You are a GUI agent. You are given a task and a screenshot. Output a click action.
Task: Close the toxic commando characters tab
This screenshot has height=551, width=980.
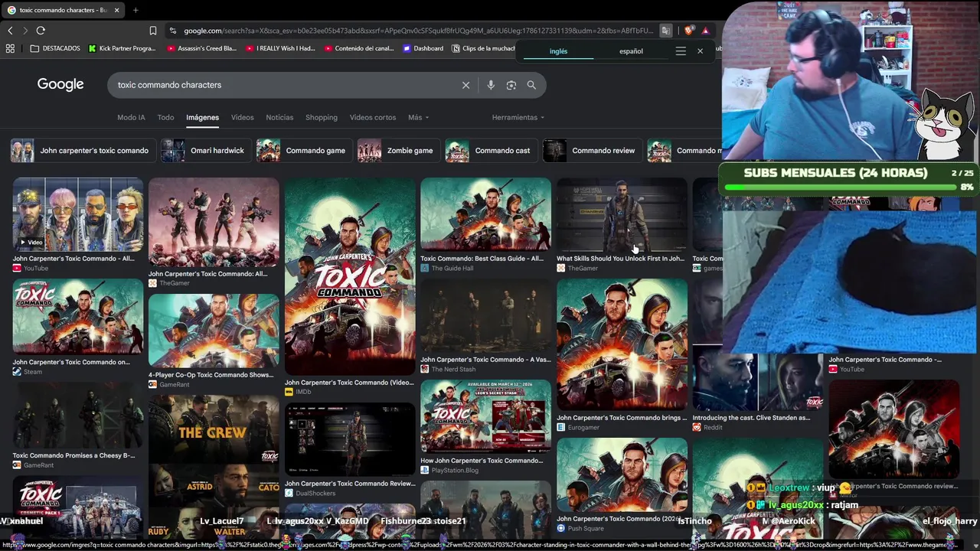click(x=117, y=10)
